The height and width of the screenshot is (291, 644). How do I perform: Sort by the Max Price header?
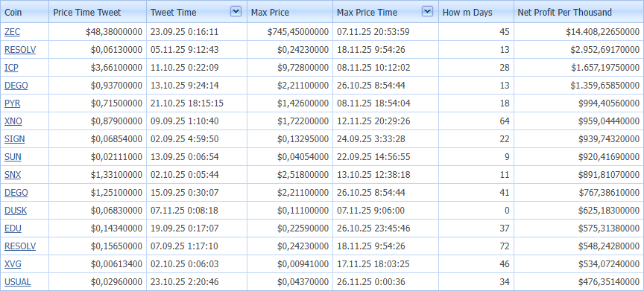pyautogui.click(x=290, y=11)
